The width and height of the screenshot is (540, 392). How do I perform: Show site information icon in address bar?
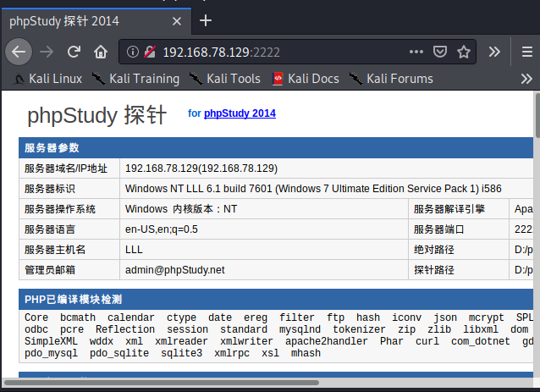pyautogui.click(x=133, y=52)
